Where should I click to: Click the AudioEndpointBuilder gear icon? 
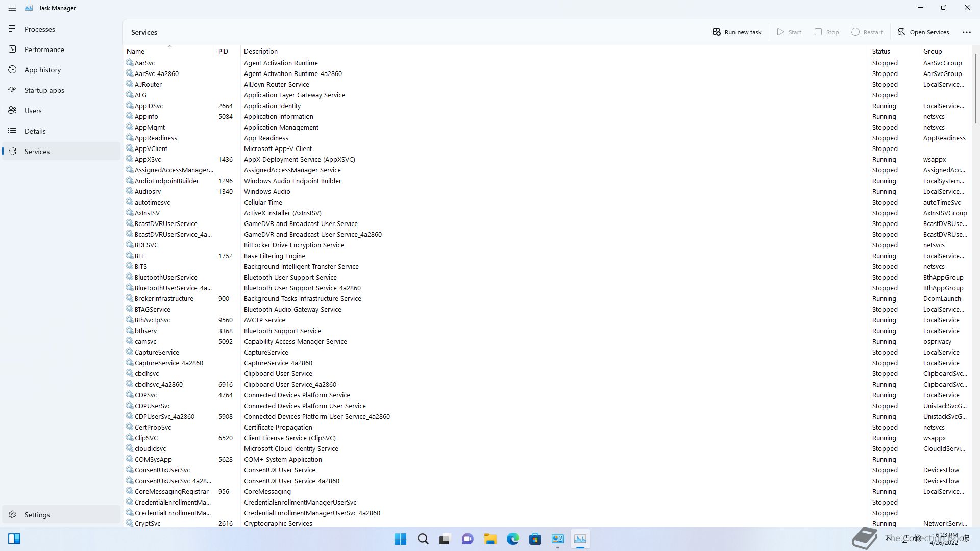click(x=130, y=181)
